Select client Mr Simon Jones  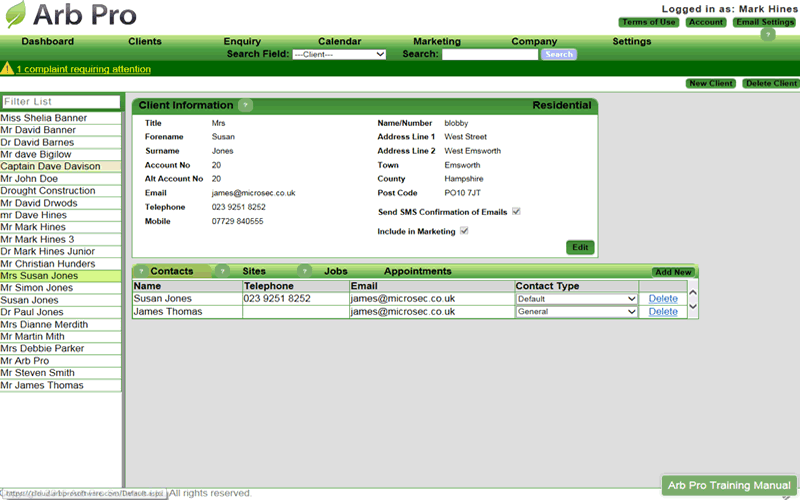[60, 288]
